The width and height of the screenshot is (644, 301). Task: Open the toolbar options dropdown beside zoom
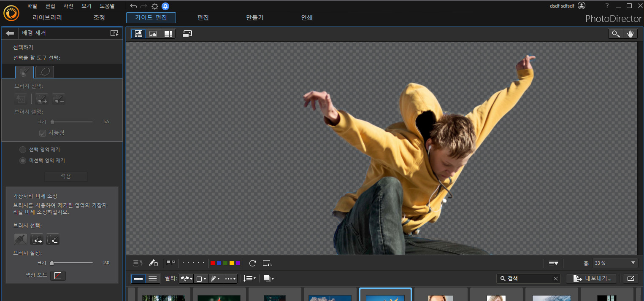554,263
